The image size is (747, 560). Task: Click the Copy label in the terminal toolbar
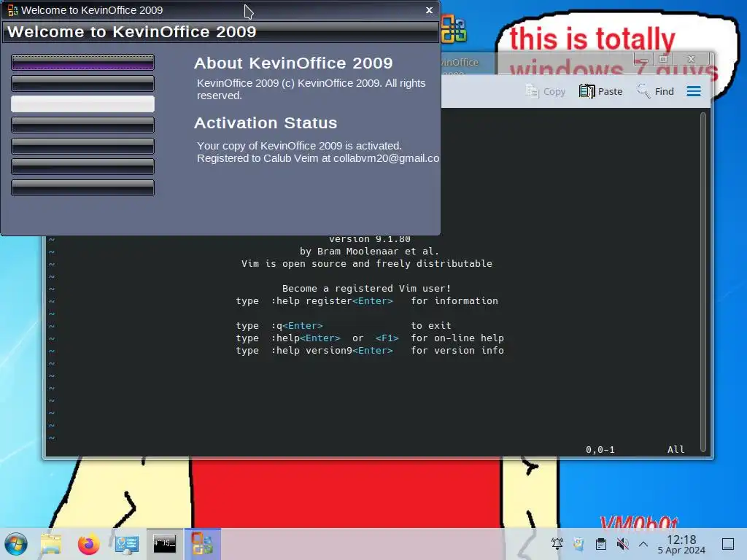[x=554, y=91]
